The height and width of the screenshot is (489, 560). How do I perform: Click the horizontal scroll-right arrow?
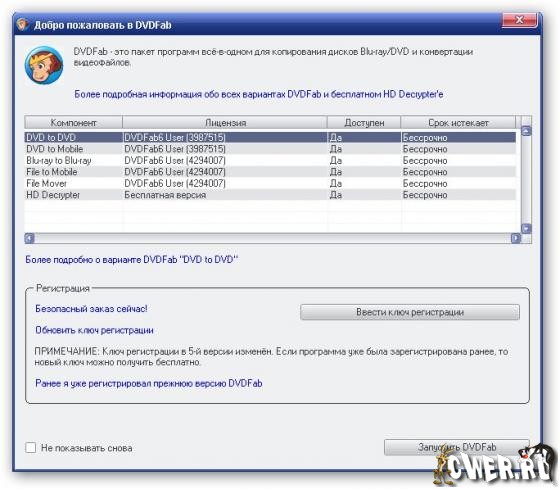click(516, 238)
